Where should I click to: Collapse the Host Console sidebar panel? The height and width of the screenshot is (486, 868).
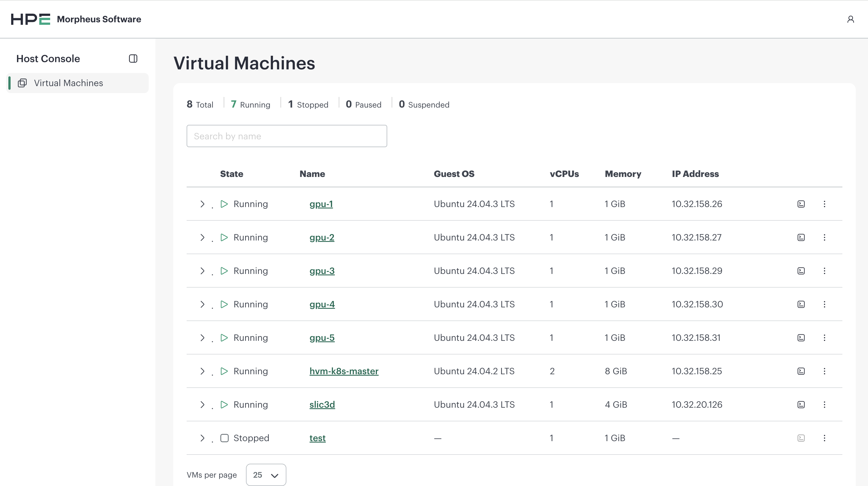[133, 59]
